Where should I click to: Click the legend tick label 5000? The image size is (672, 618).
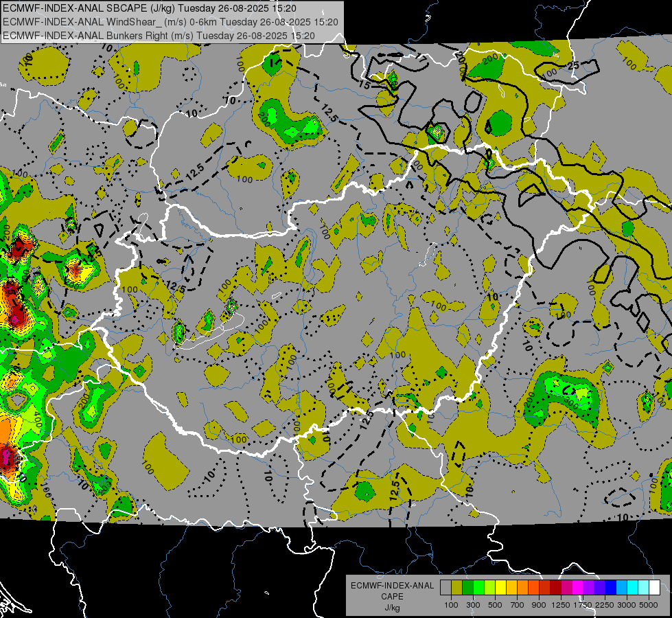649,605
